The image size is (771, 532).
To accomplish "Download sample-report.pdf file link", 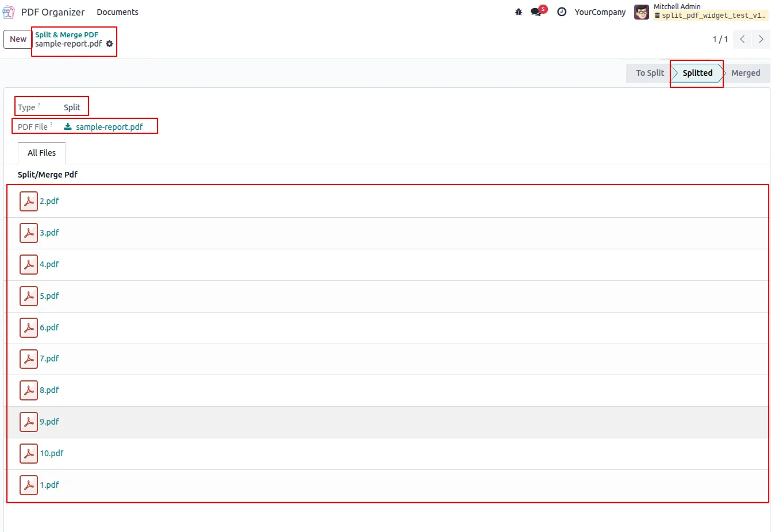I will [x=109, y=127].
